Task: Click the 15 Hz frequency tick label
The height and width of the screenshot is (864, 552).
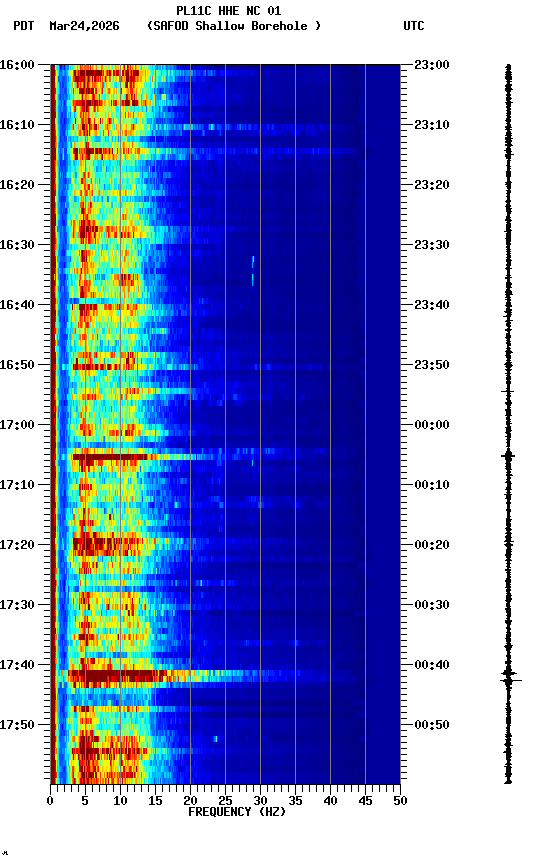Action: tap(155, 801)
